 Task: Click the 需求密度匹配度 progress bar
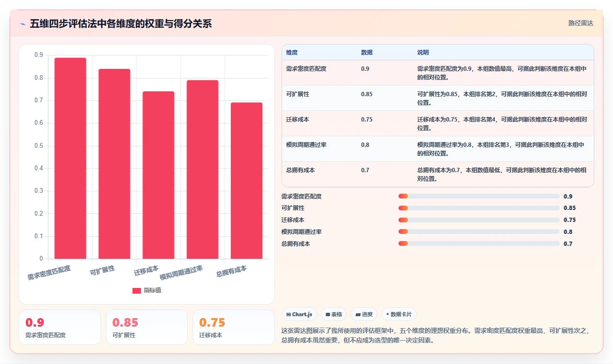pyautogui.click(x=479, y=196)
